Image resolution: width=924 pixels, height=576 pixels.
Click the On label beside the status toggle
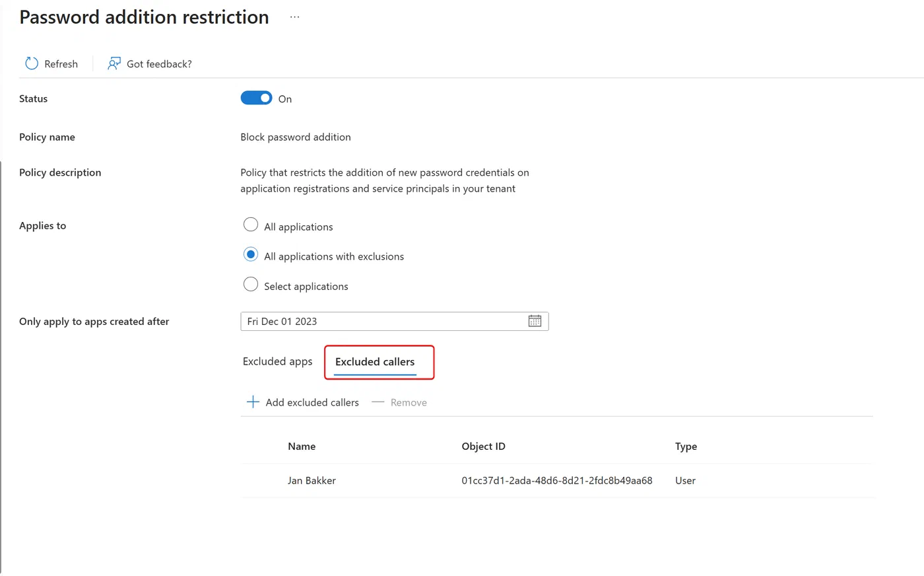pyautogui.click(x=285, y=99)
